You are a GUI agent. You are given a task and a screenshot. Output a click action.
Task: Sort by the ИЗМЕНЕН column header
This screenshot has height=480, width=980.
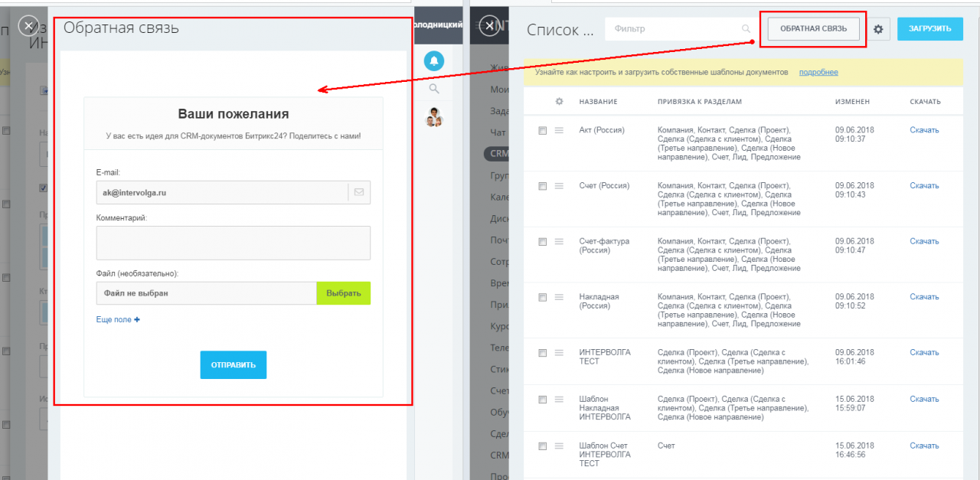(852, 102)
